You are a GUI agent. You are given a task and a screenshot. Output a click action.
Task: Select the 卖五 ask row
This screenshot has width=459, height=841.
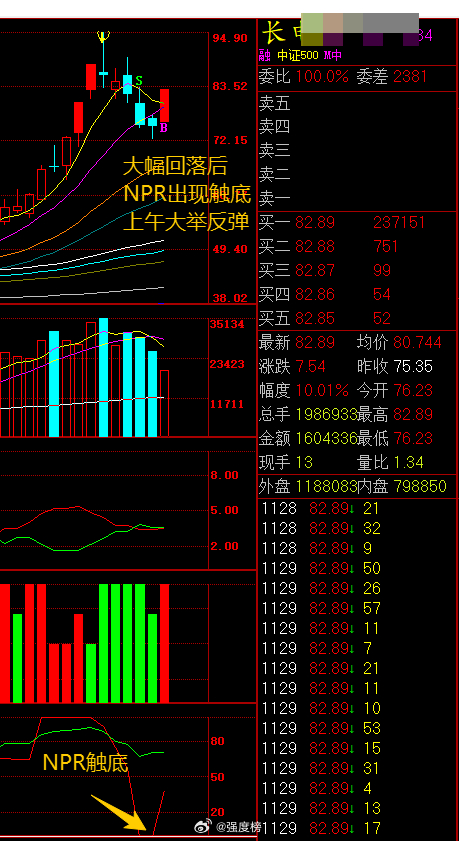point(358,103)
